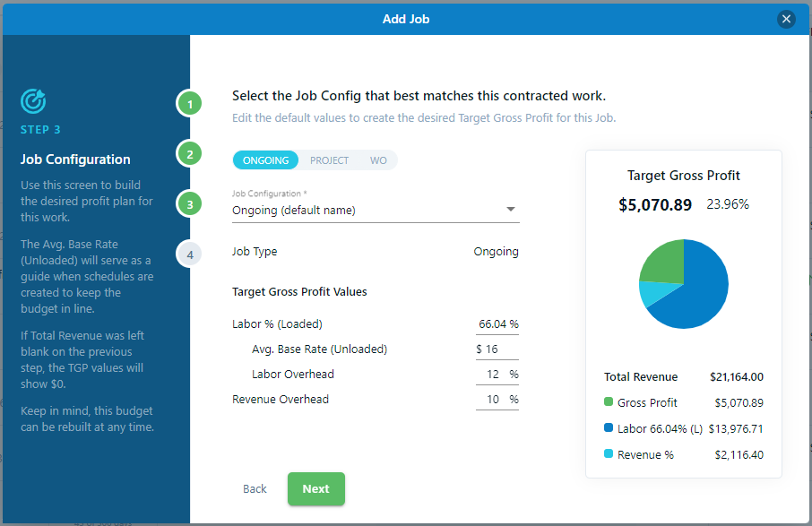Click the Revenue % amount $2,116.40
Image resolution: width=812 pixels, height=526 pixels.
739,454
